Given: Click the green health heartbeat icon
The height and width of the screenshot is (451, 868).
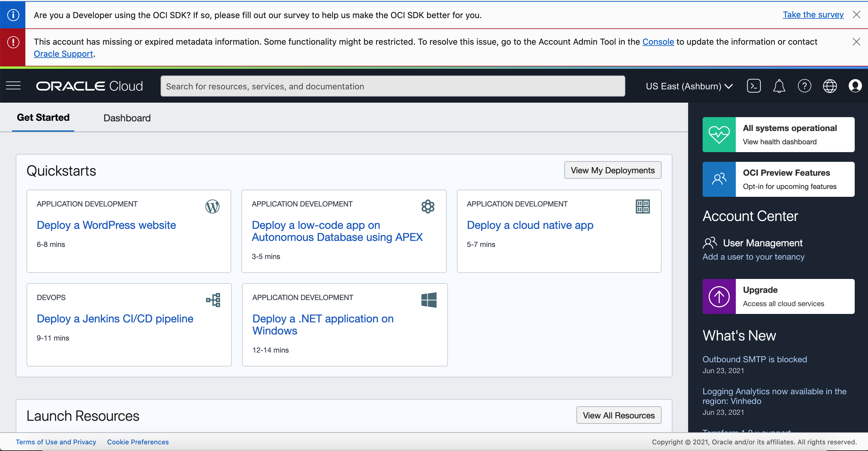Looking at the screenshot, I should [x=719, y=135].
